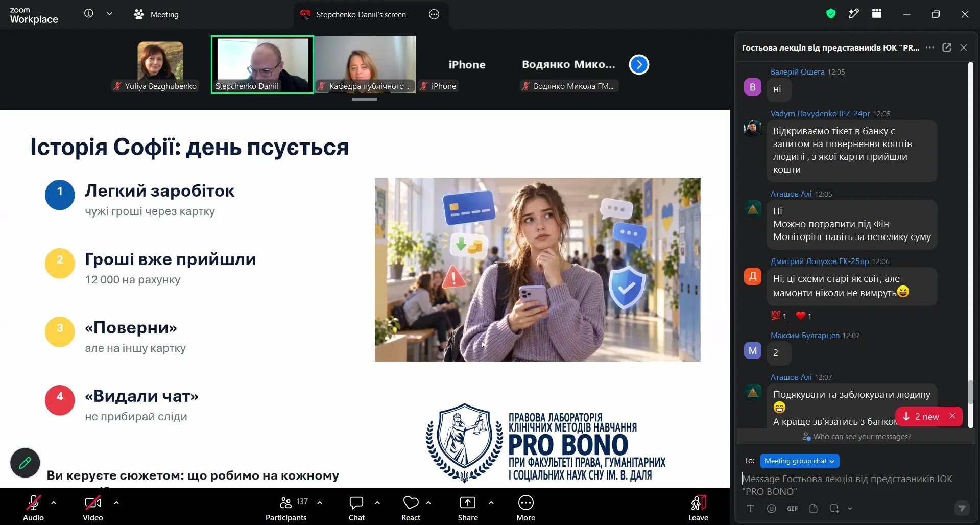
Task: Open the GIF picker in chat
Action: tap(792, 508)
